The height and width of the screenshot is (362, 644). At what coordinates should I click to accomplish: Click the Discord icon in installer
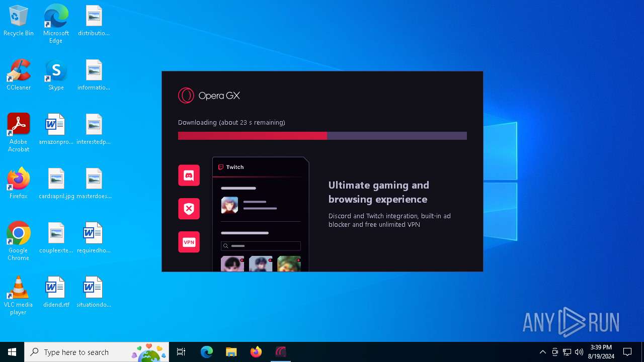pyautogui.click(x=189, y=175)
